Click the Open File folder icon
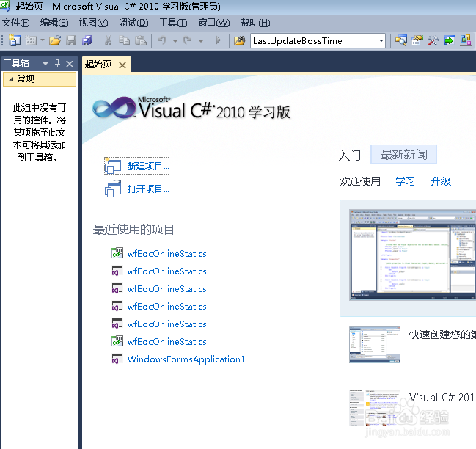This screenshot has width=476, height=449. tap(55, 40)
